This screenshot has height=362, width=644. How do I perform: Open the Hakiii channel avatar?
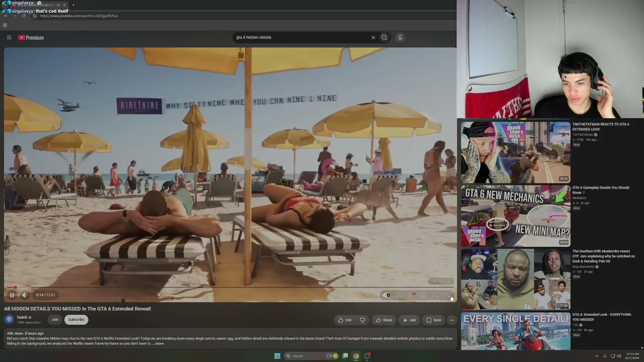9,319
